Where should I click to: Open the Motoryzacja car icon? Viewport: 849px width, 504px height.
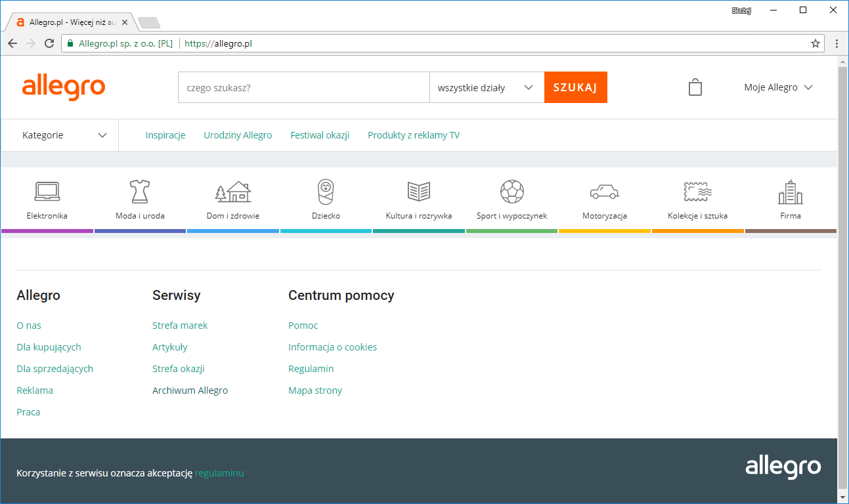coord(605,192)
